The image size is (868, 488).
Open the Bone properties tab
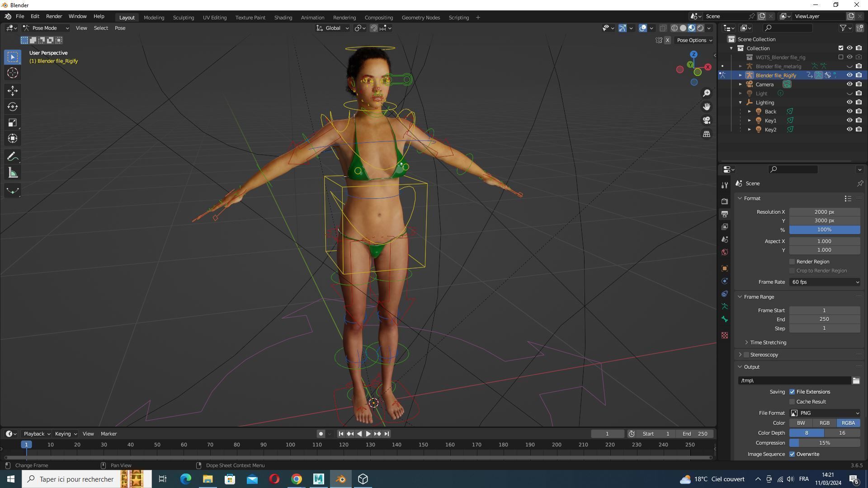[x=725, y=319]
